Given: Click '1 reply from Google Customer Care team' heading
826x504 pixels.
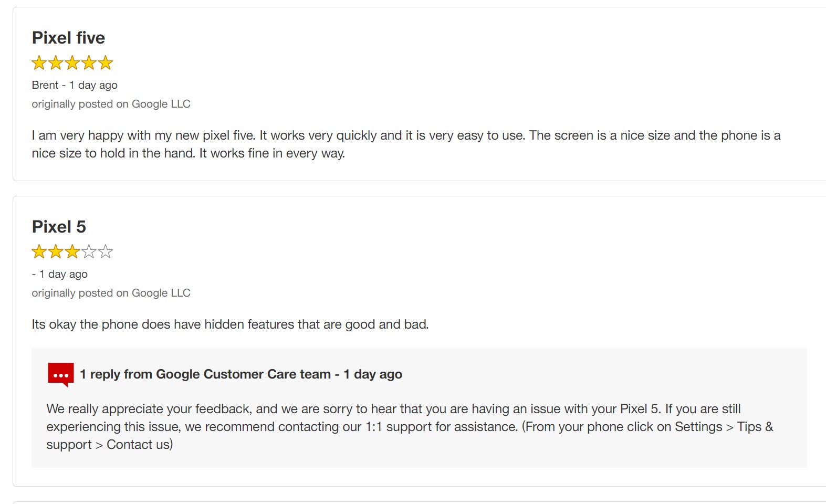Looking at the screenshot, I should 205,374.
